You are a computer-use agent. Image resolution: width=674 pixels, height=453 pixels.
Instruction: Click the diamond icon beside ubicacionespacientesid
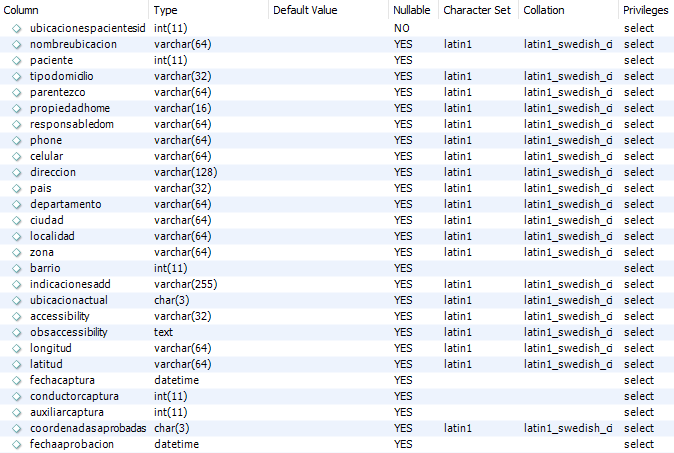pos(16,28)
